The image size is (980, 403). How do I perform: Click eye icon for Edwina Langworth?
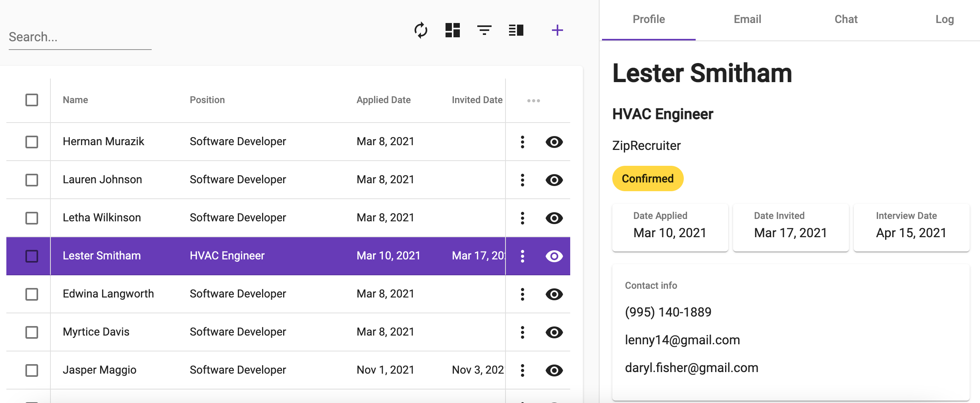click(x=554, y=294)
